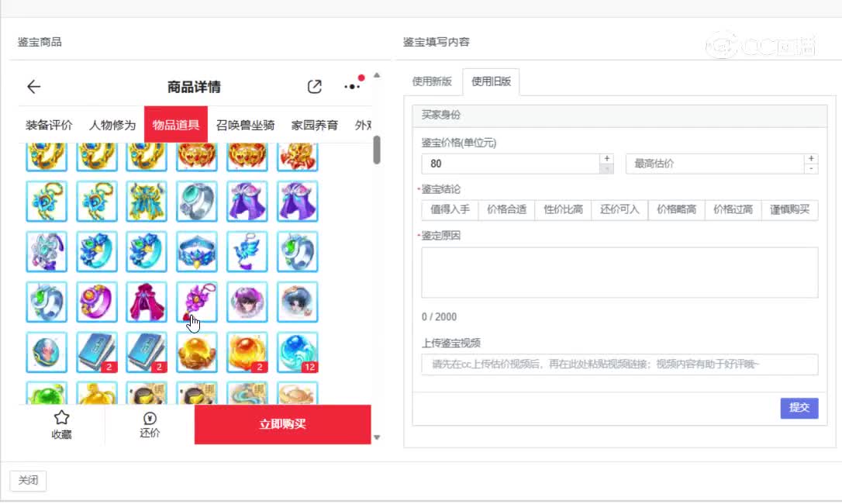Click the 收藏 label

tap(62, 434)
